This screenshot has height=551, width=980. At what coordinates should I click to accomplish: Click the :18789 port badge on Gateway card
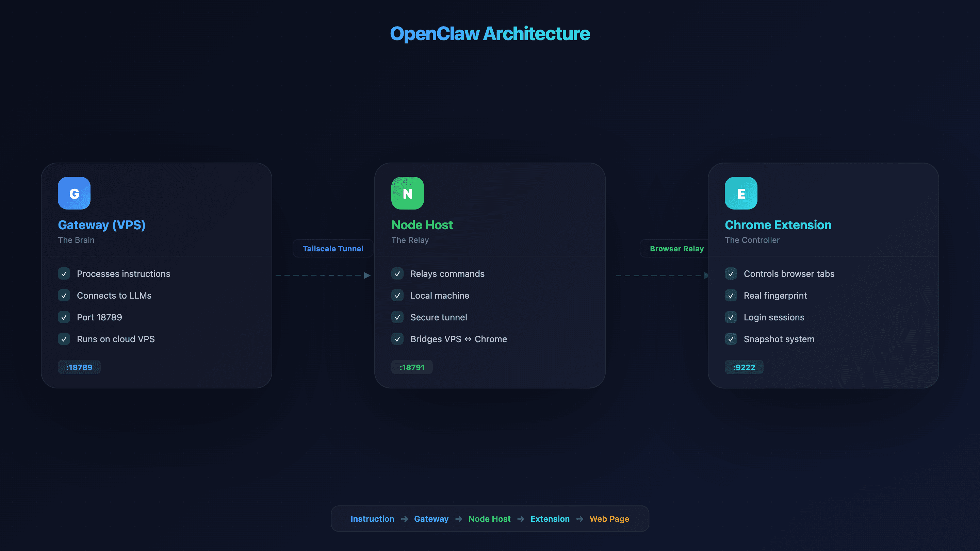(79, 367)
